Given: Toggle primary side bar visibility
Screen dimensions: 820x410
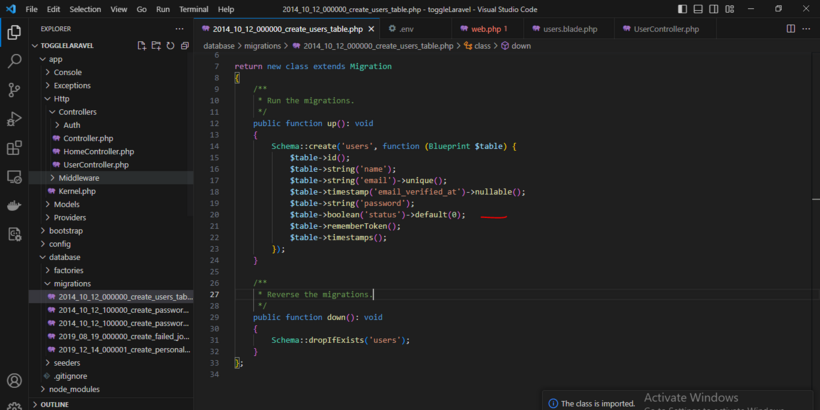Looking at the screenshot, I should pyautogui.click(x=683, y=9).
